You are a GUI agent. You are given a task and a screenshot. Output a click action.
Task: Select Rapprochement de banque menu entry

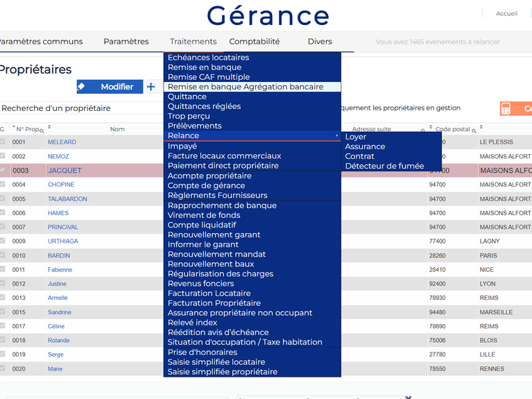pyautogui.click(x=222, y=205)
